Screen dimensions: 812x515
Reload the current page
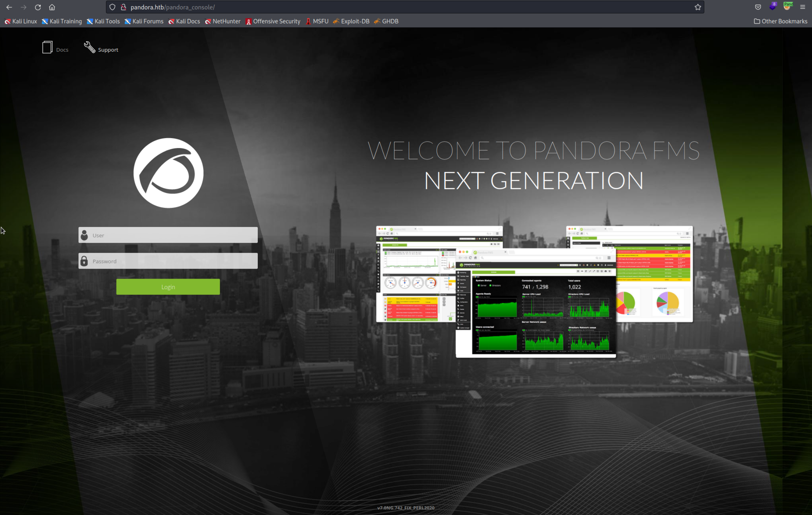tap(38, 7)
